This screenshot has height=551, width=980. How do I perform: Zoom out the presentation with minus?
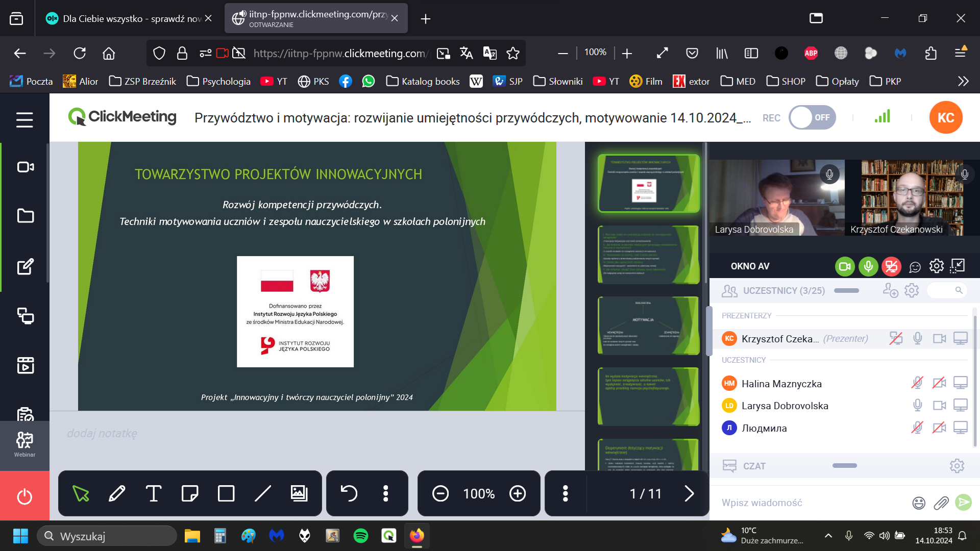tap(440, 493)
